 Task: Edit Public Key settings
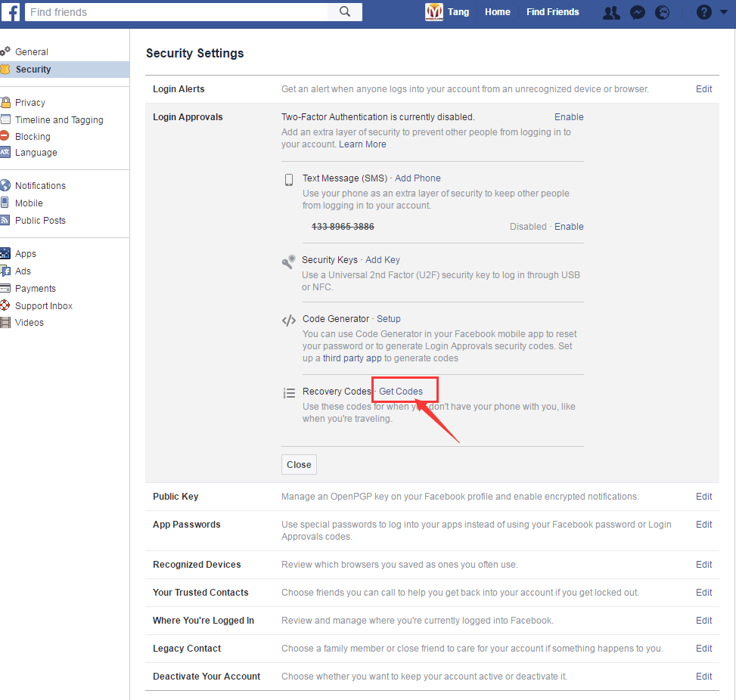click(x=703, y=497)
